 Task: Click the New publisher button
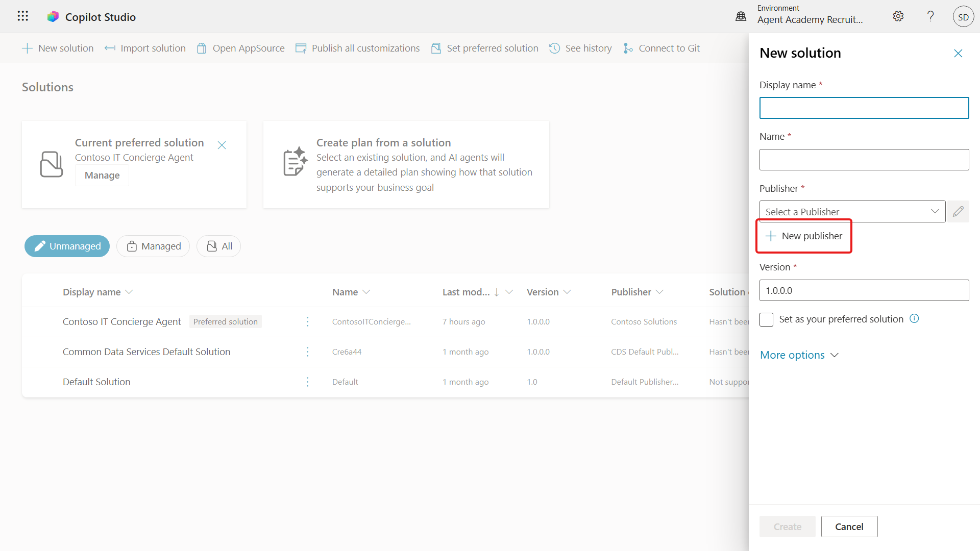[x=804, y=236]
